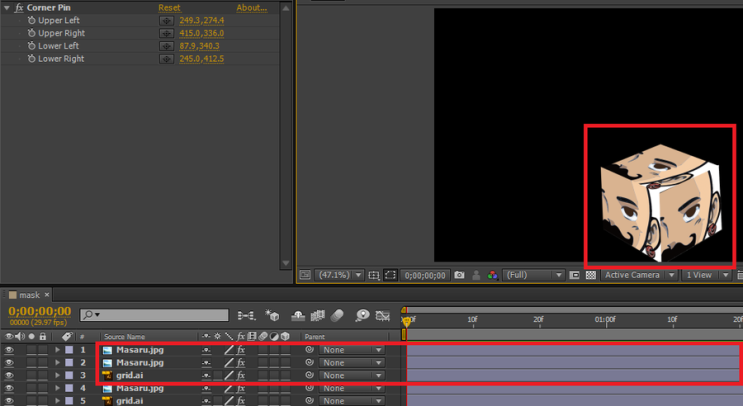Expand layer 1 properties triangle
743x406 pixels.
click(x=57, y=350)
